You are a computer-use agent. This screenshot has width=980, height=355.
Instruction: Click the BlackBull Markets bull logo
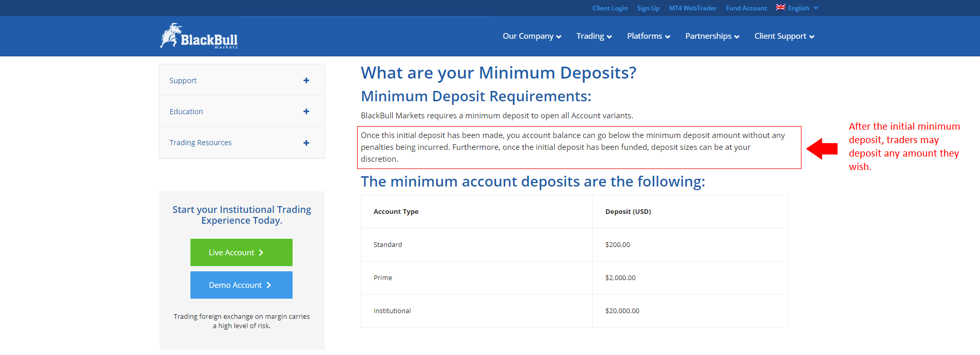point(199,36)
